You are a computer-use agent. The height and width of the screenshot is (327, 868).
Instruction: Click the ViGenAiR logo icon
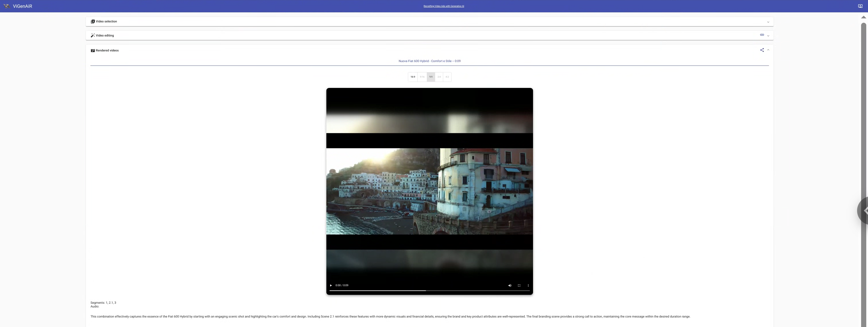6,6
